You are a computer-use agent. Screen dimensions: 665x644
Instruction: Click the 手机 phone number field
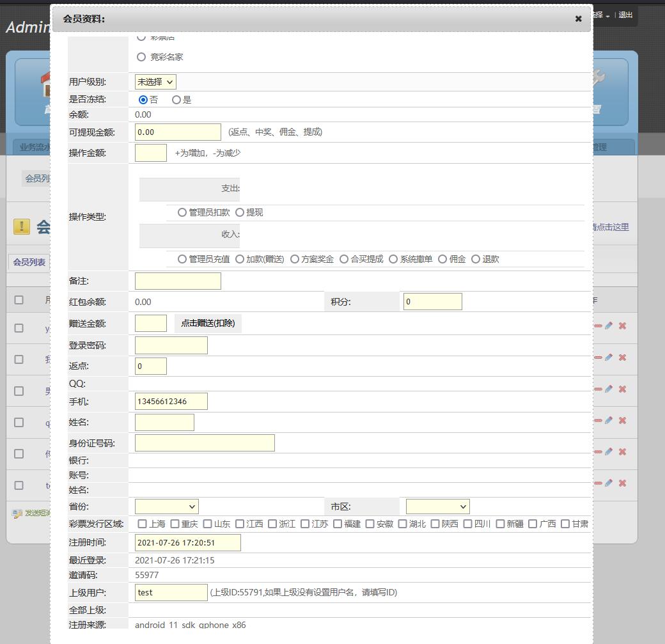click(171, 402)
